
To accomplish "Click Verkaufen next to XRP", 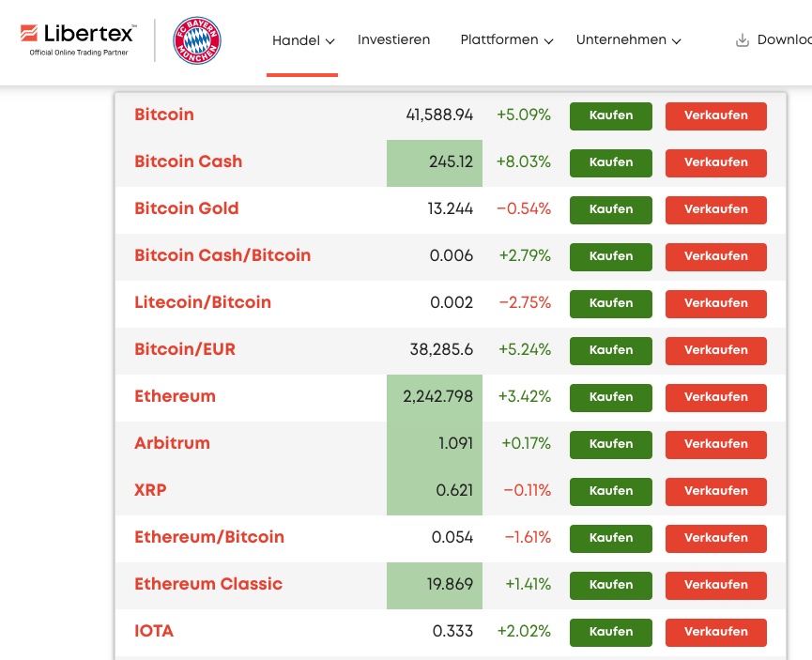I will point(715,491).
